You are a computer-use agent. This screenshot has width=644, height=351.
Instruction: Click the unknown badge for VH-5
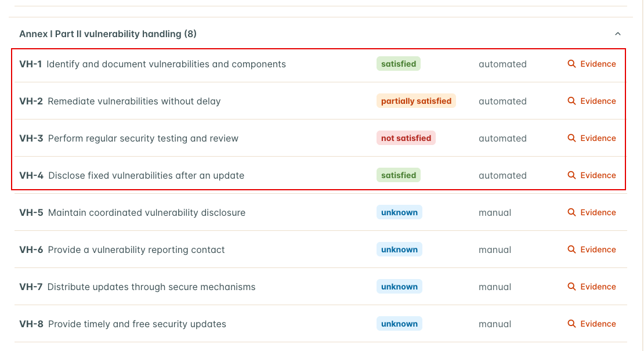pos(399,212)
